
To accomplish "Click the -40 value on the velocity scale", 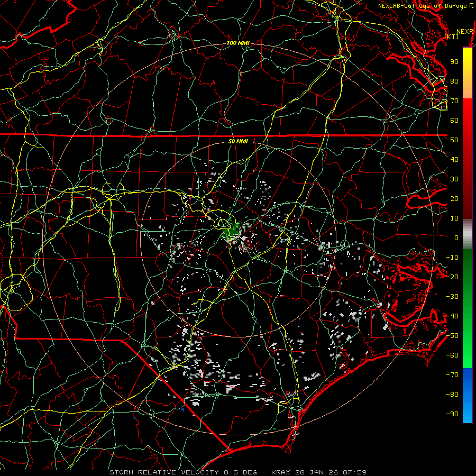I will pyautogui.click(x=452, y=316).
